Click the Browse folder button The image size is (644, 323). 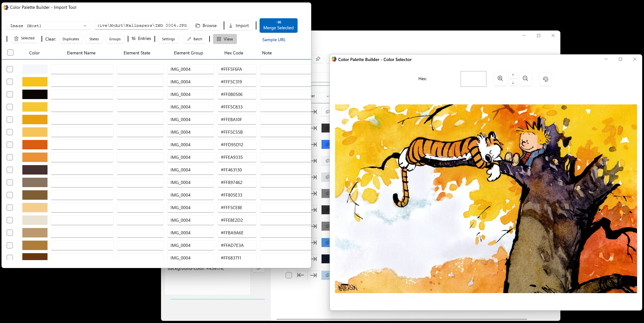[206, 25]
